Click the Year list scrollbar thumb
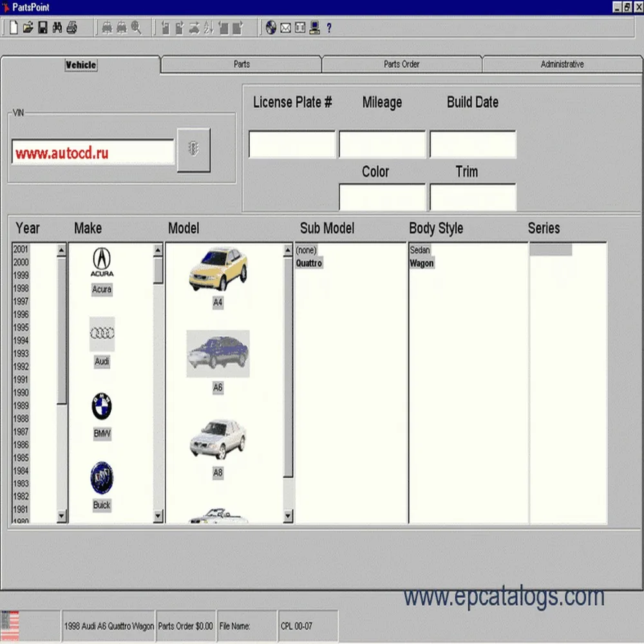 click(62, 330)
